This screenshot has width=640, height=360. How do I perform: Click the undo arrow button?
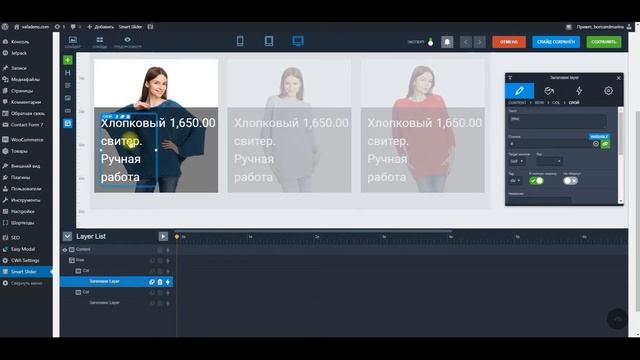(466, 42)
